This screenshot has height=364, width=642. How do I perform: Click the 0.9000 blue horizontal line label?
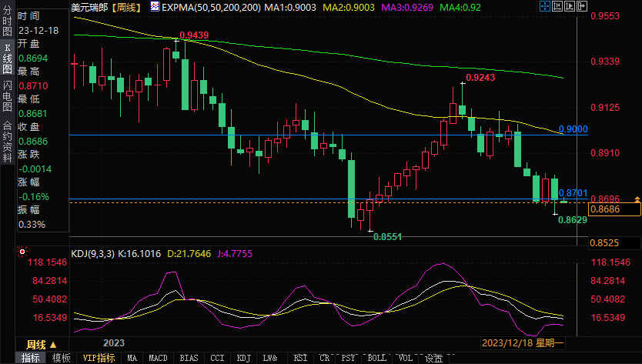[x=573, y=129]
